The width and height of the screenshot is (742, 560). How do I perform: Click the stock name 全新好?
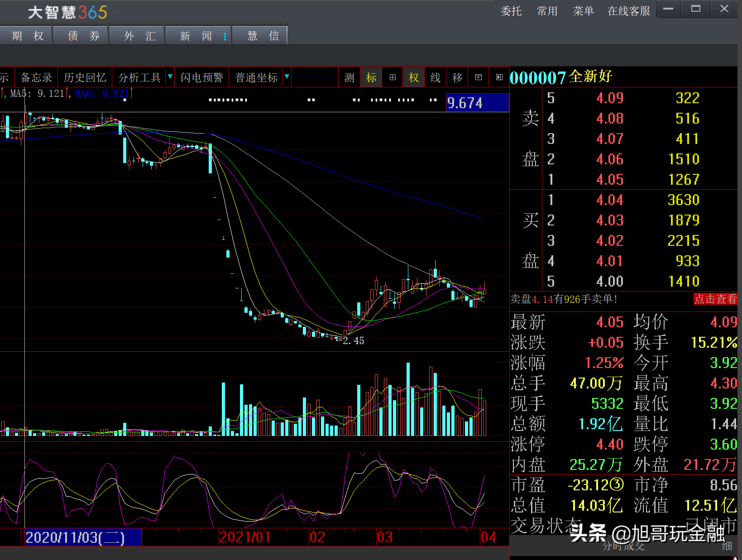point(590,76)
